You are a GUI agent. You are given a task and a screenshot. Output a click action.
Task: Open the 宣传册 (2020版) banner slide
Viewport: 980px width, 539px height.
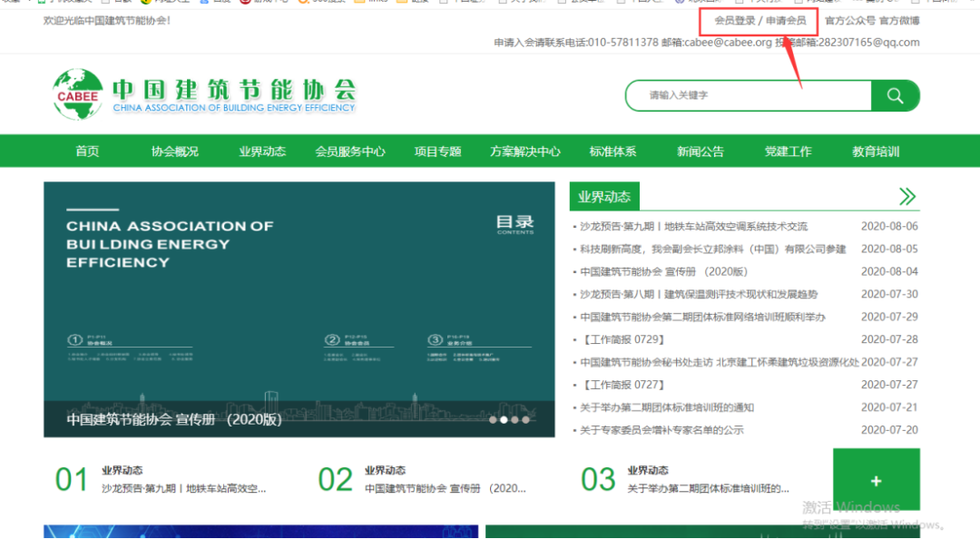click(299, 309)
